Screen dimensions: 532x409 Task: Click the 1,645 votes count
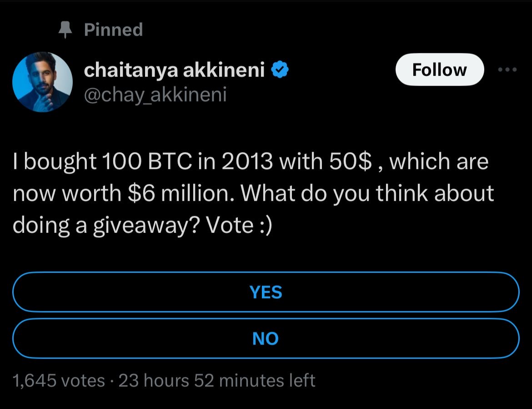point(59,380)
